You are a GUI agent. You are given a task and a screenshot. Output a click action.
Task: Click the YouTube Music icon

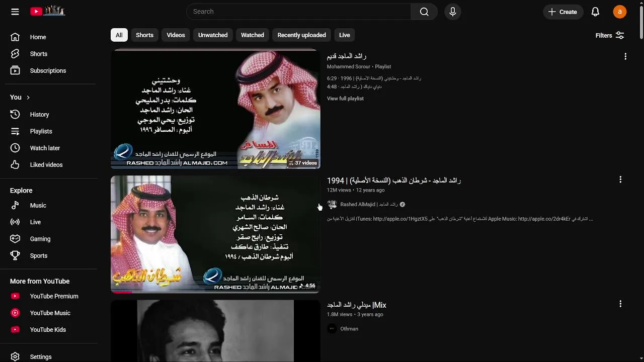click(x=15, y=313)
